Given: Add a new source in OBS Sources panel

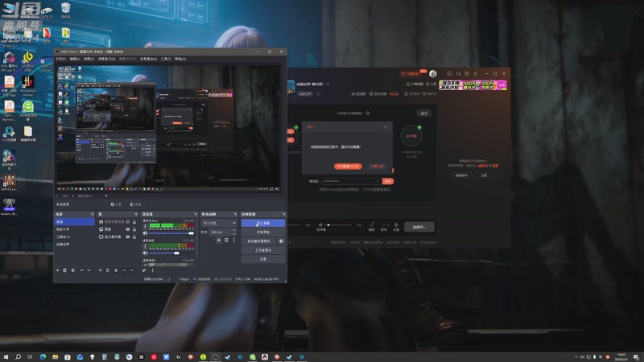Looking at the screenshot, I should click(x=100, y=270).
